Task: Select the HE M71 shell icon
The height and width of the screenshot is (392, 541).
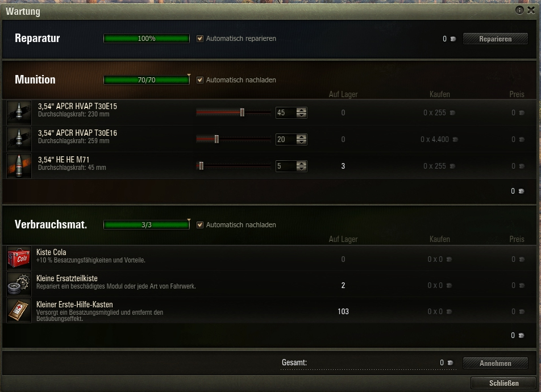Action: tap(19, 166)
